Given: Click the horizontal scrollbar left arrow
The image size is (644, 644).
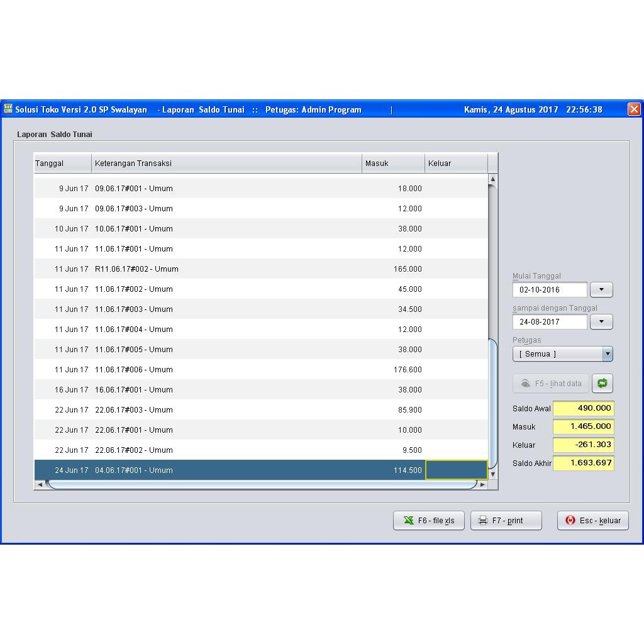Looking at the screenshot, I should tap(40, 485).
